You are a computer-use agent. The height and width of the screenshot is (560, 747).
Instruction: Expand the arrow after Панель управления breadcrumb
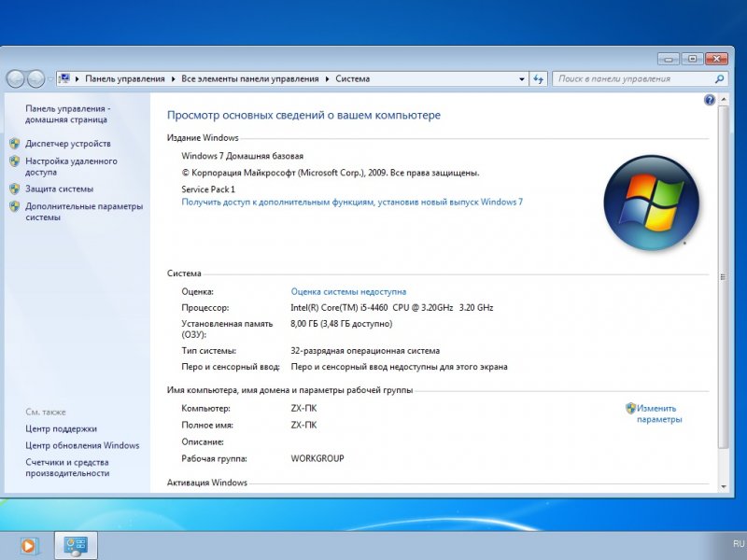click(x=173, y=79)
